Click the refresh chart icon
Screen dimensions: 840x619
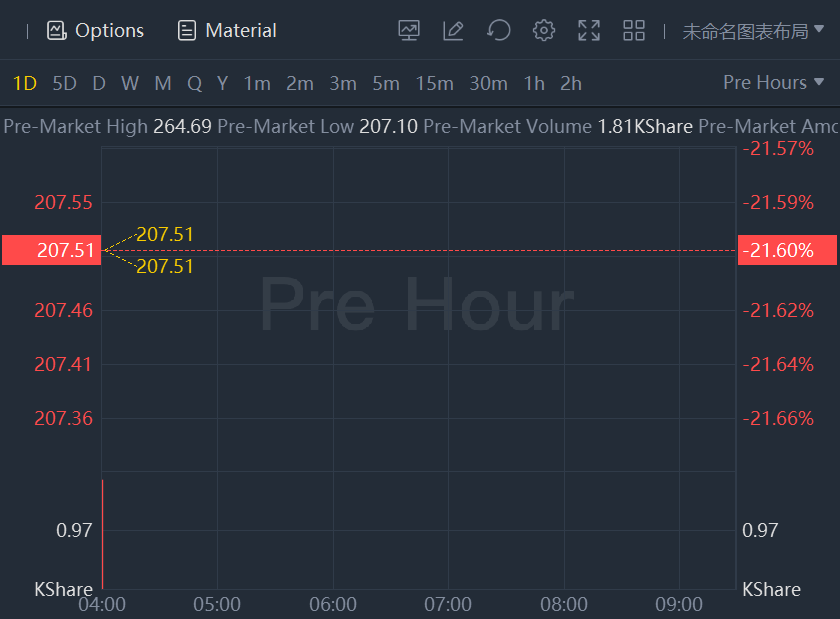(498, 31)
